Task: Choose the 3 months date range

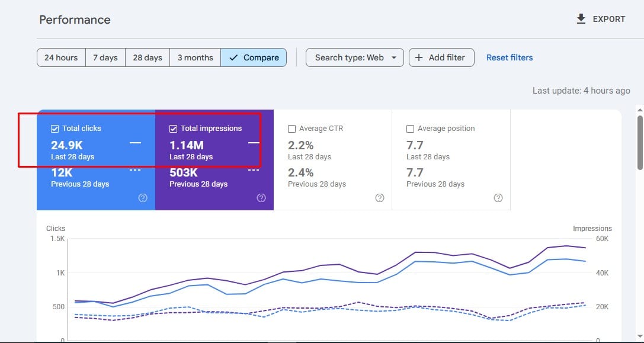Action: click(195, 57)
